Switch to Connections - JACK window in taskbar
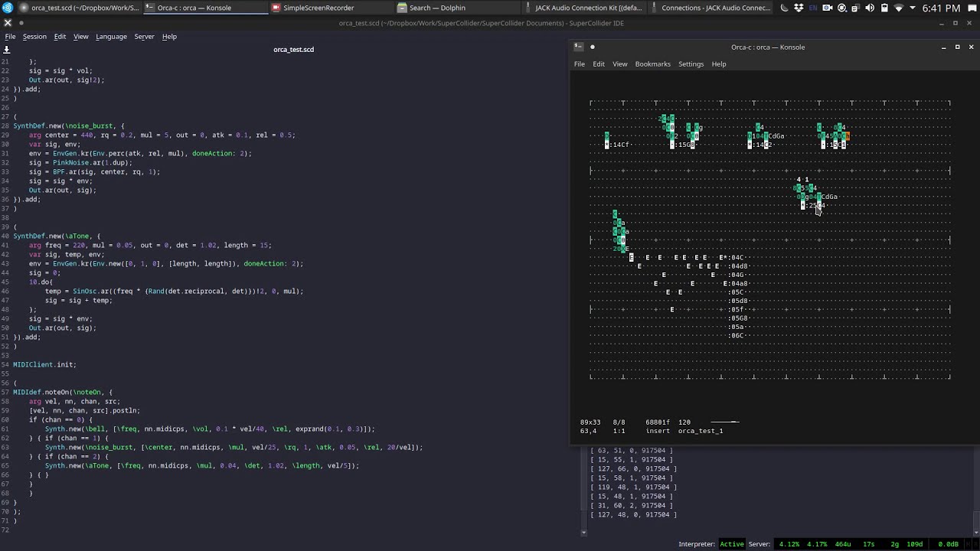 (712, 8)
